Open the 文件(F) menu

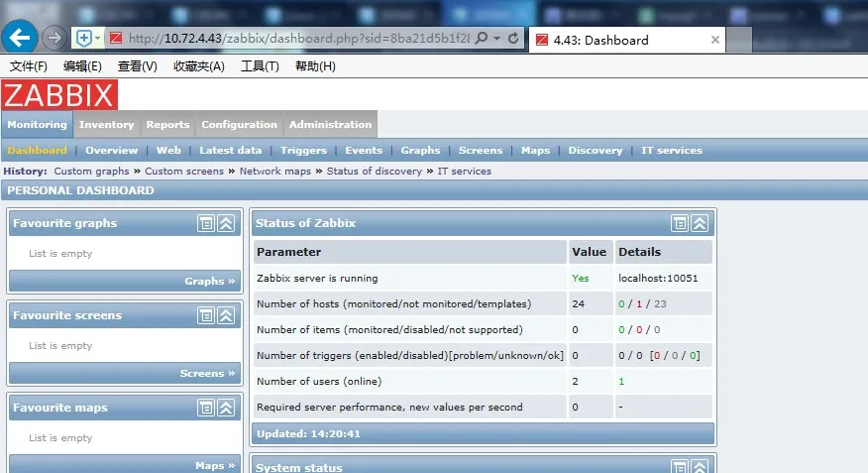(28, 66)
